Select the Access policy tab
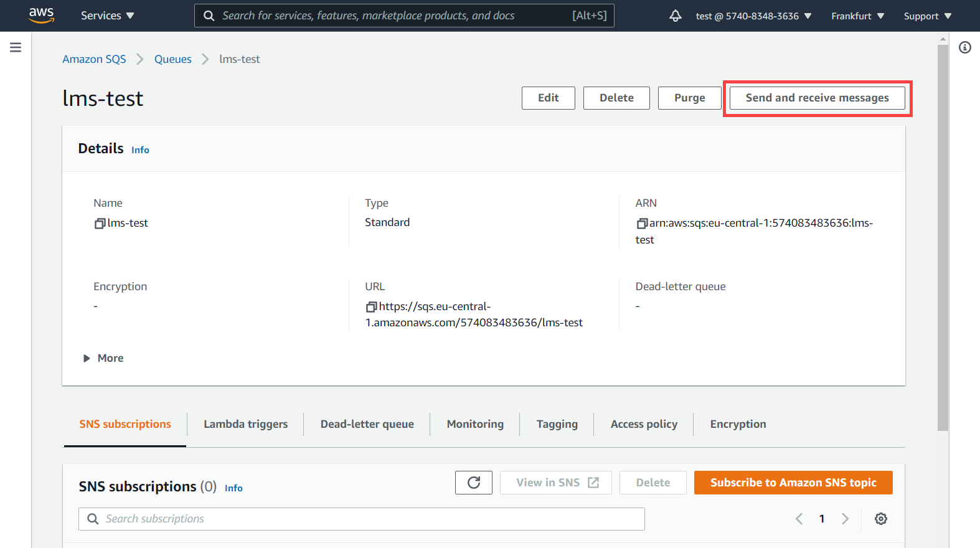This screenshot has width=980, height=548. tap(644, 424)
